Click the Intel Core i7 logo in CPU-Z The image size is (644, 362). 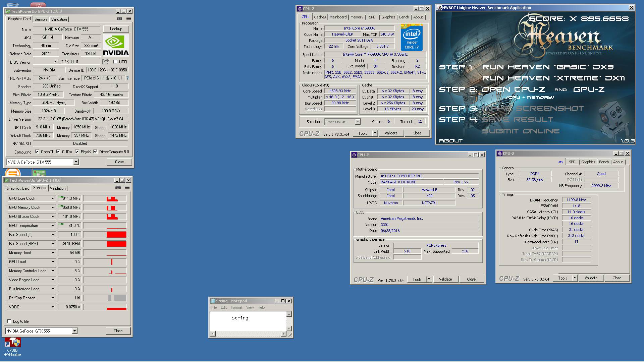coord(412,37)
